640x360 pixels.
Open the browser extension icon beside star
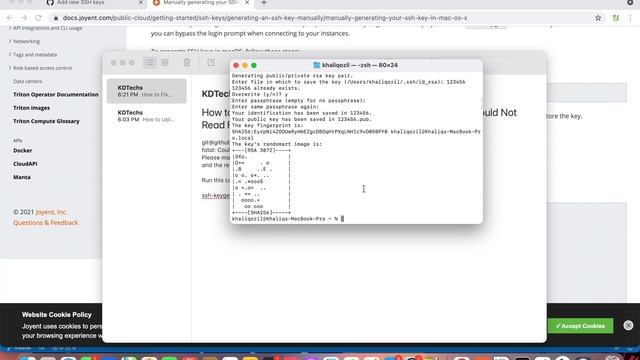[x=616, y=18]
